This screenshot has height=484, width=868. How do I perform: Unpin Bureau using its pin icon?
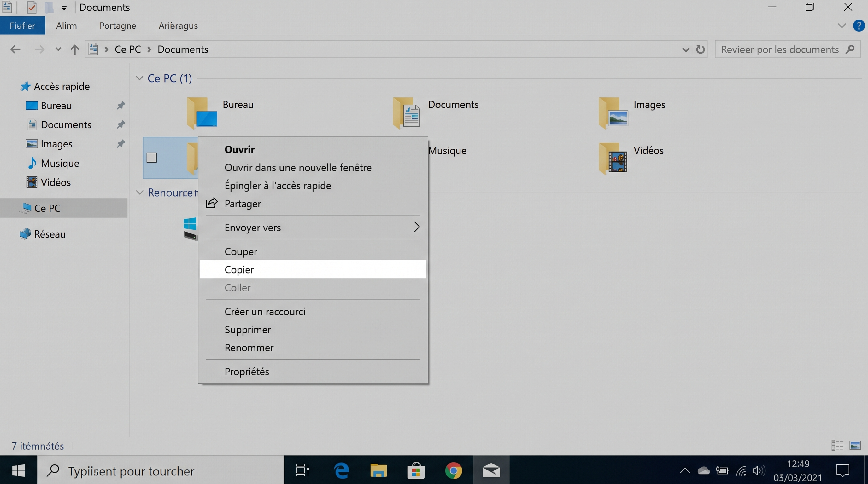point(120,105)
